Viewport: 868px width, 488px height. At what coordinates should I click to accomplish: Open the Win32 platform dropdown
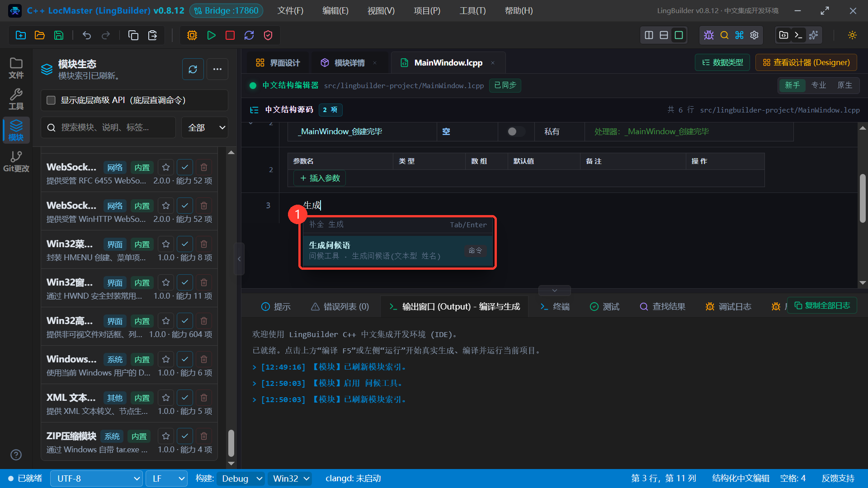click(290, 479)
